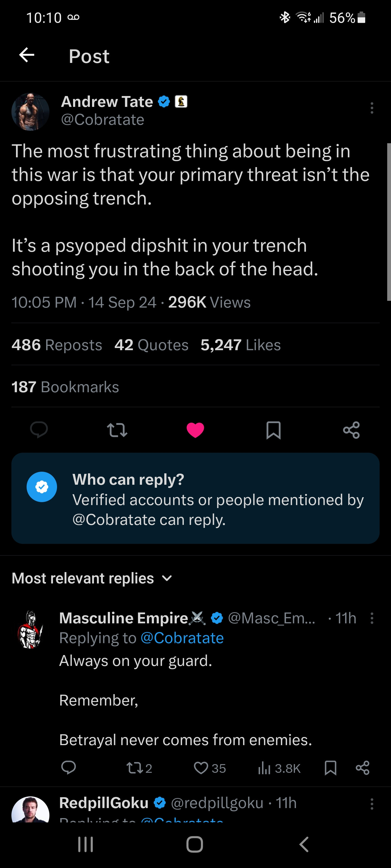Open the 42 Quotes list
This screenshot has width=391, height=868.
(151, 345)
